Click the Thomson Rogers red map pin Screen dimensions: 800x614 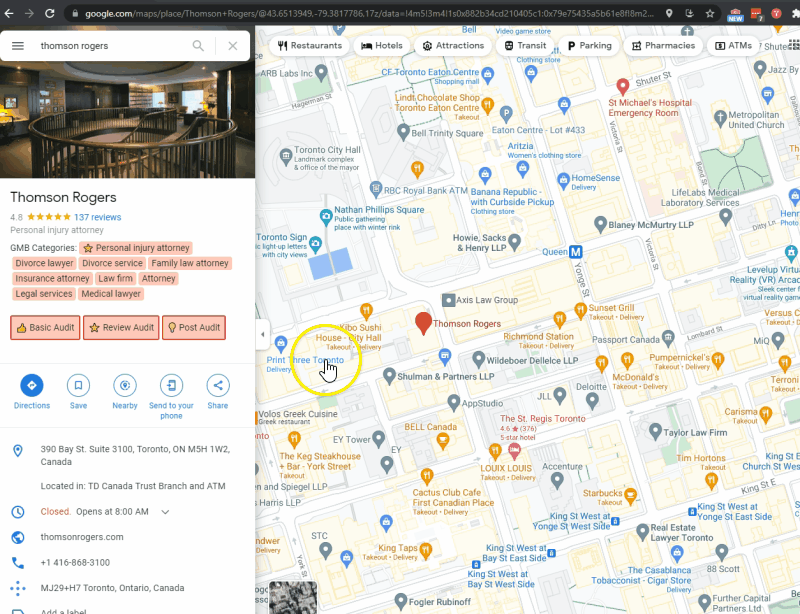click(423, 324)
